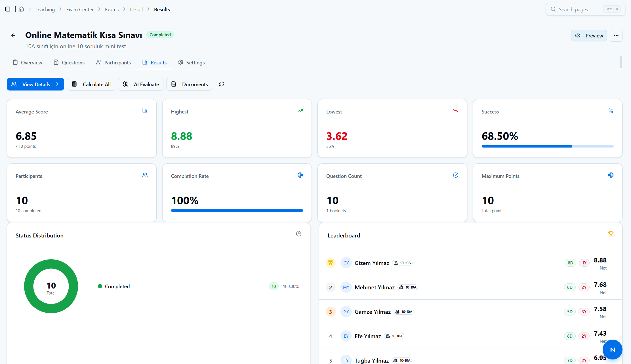Click the pie chart icon in Status Distribution
This screenshot has height=364, width=631.
pyautogui.click(x=299, y=234)
